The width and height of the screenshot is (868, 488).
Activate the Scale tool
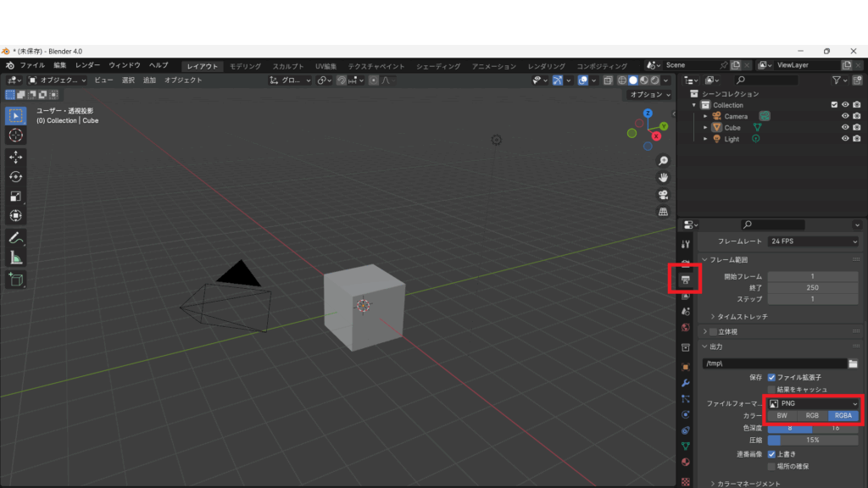click(x=15, y=197)
